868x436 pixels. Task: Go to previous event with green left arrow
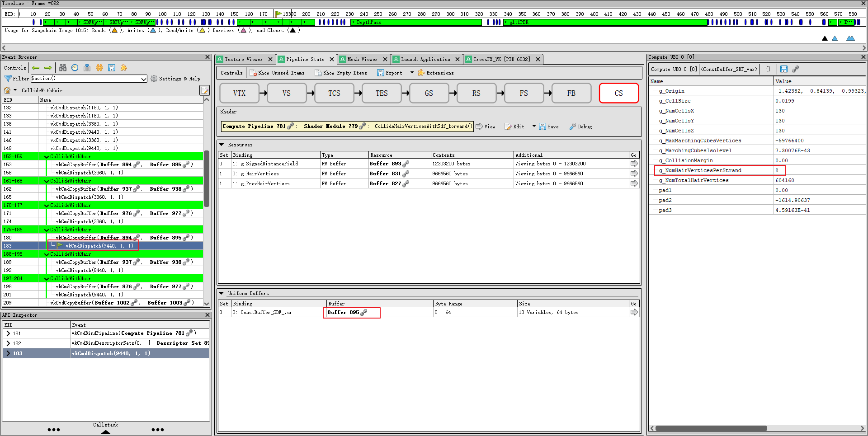click(x=36, y=68)
